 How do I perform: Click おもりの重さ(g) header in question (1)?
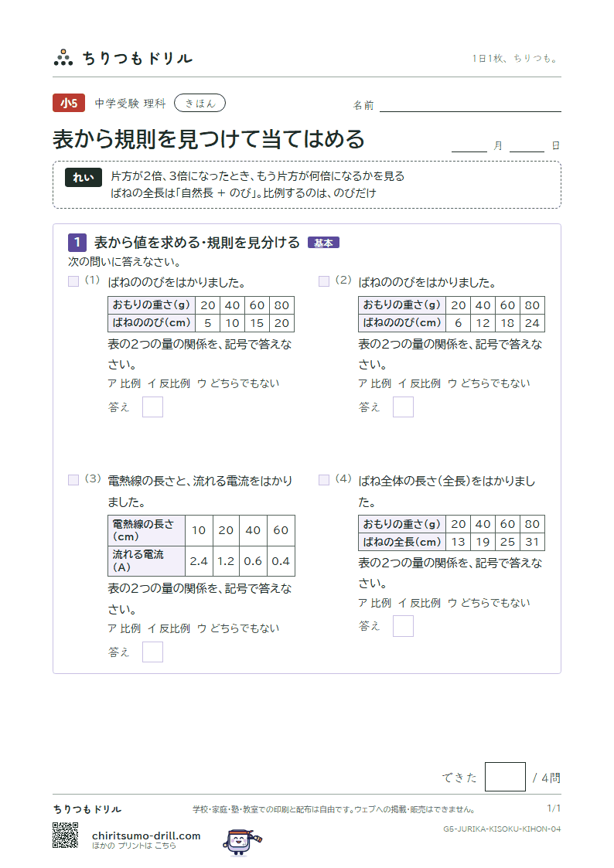pos(152,305)
